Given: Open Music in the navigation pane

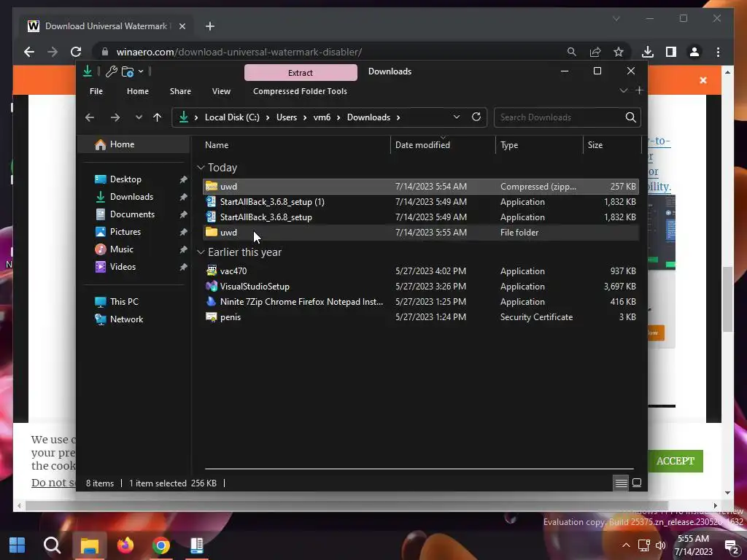Looking at the screenshot, I should tap(122, 249).
